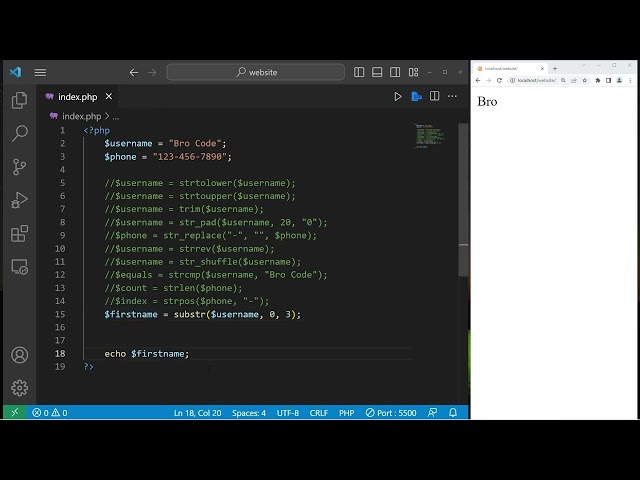Click the zoom magnifier icon in address bar
This screenshot has height=480, width=640.
[563, 80]
